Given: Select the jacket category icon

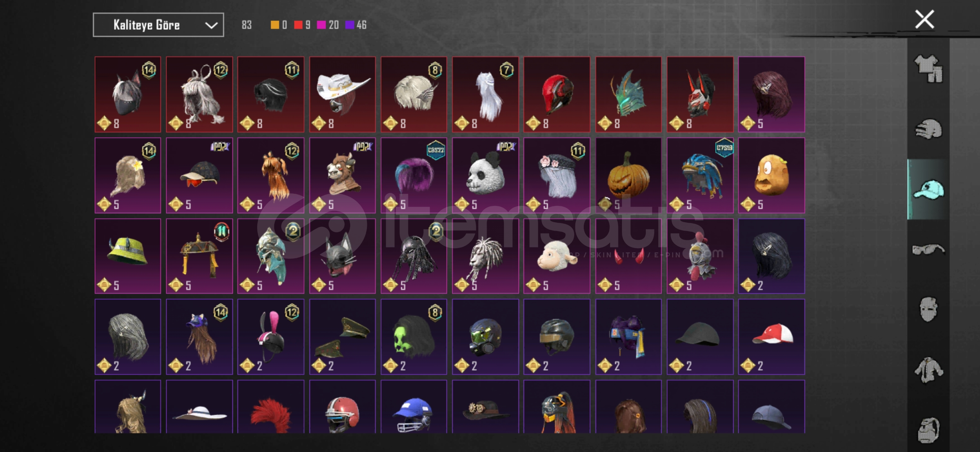Looking at the screenshot, I should pyautogui.click(x=928, y=370).
